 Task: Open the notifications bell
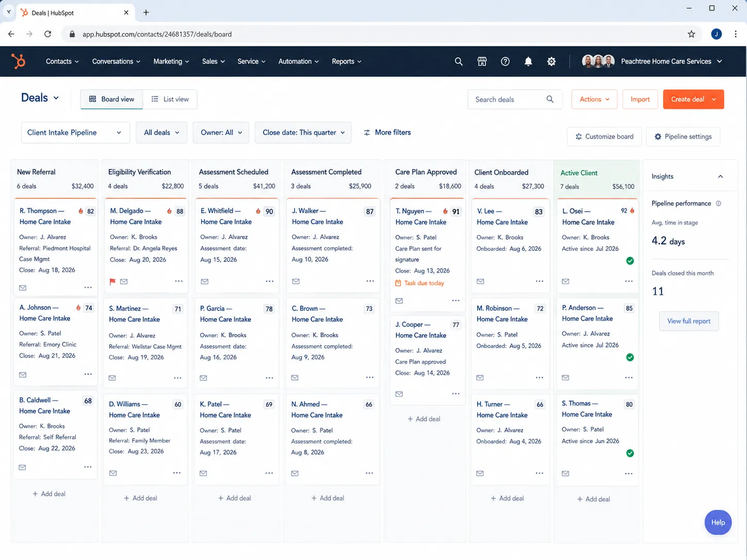coord(528,61)
